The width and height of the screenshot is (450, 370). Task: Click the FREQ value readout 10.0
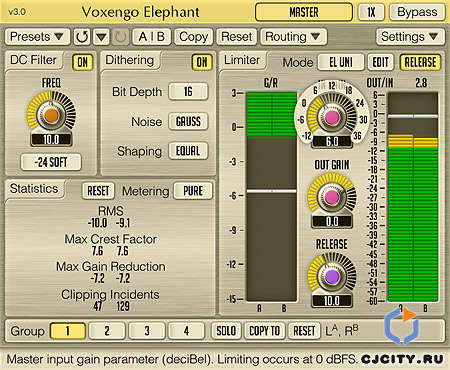[x=51, y=139]
